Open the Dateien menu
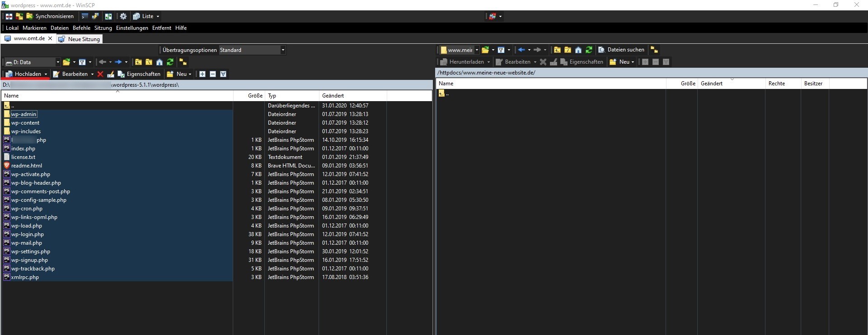The width and height of the screenshot is (868, 335). tap(60, 28)
